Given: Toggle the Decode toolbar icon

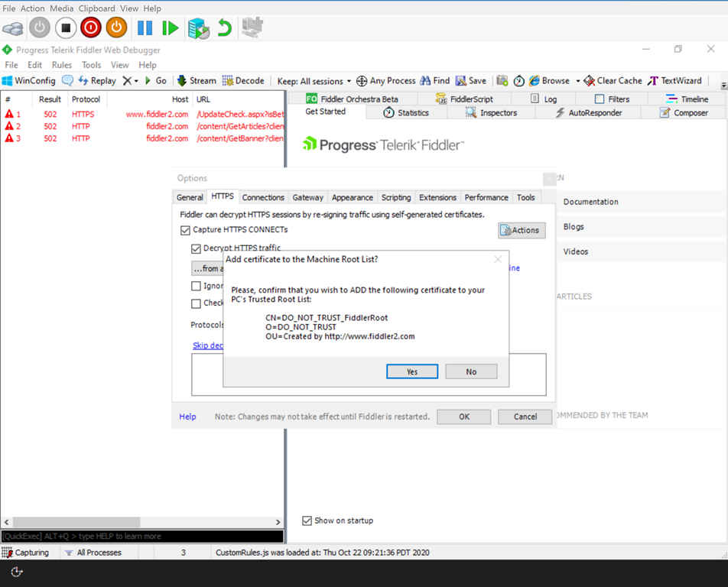Looking at the screenshot, I should tap(243, 80).
